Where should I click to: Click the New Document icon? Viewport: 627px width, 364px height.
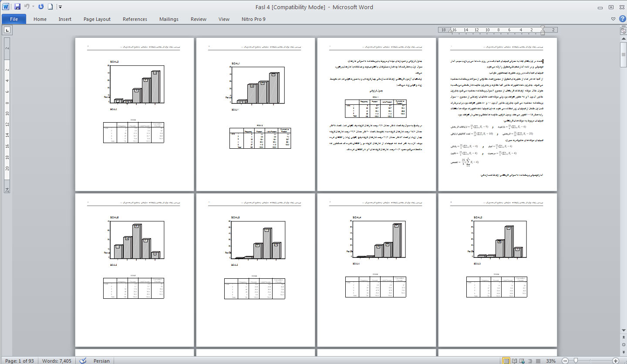(x=51, y=7)
